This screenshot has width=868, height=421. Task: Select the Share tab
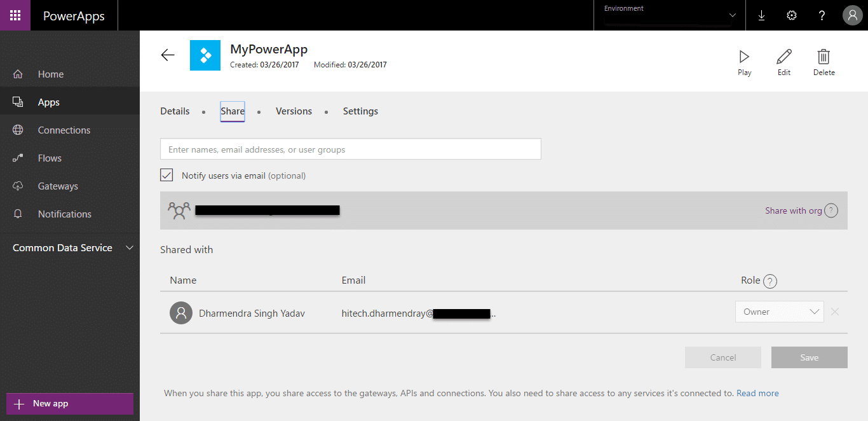(233, 111)
